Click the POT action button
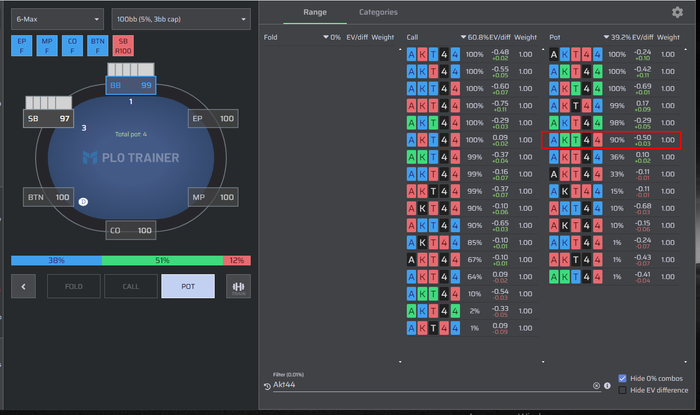700x415 pixels. pyautogui.click(x=188, y=286)
